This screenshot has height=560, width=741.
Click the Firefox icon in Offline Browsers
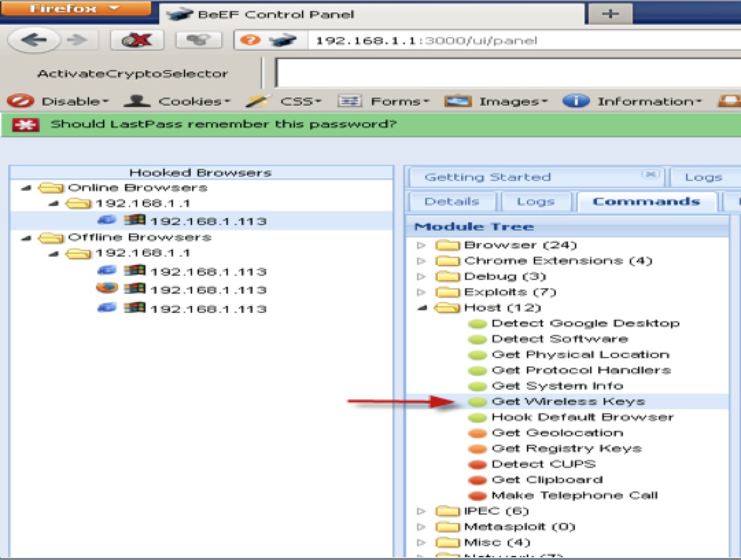[x=104, y=289]
